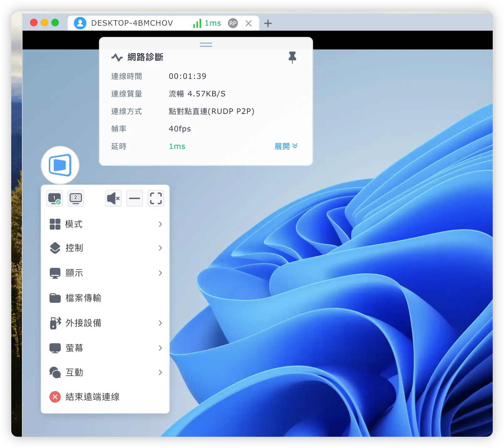The image size is (504, 448).
Task: Click the green signal bars icon in tab
Action: (x=197, y=23)
